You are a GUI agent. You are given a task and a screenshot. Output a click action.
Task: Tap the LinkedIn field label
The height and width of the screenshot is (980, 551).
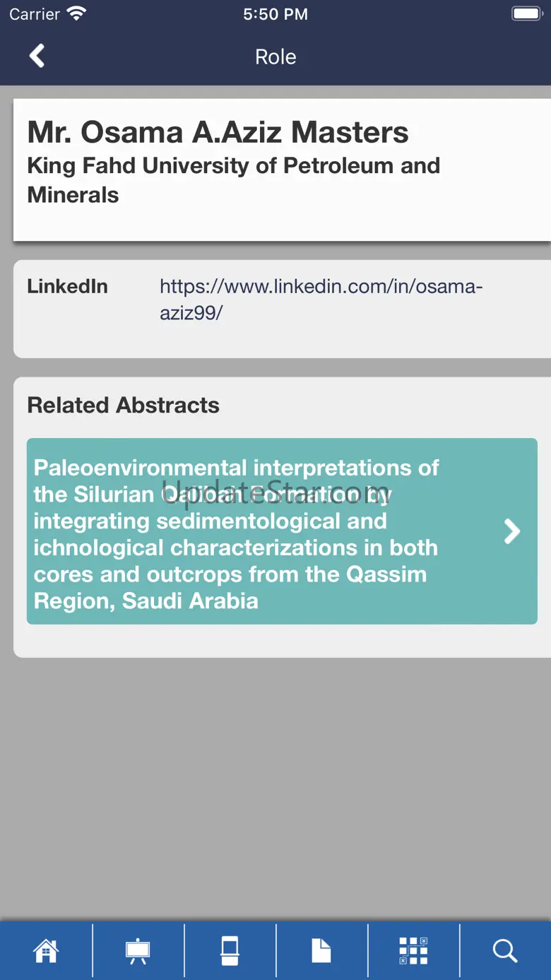click(x=67, y=286)
